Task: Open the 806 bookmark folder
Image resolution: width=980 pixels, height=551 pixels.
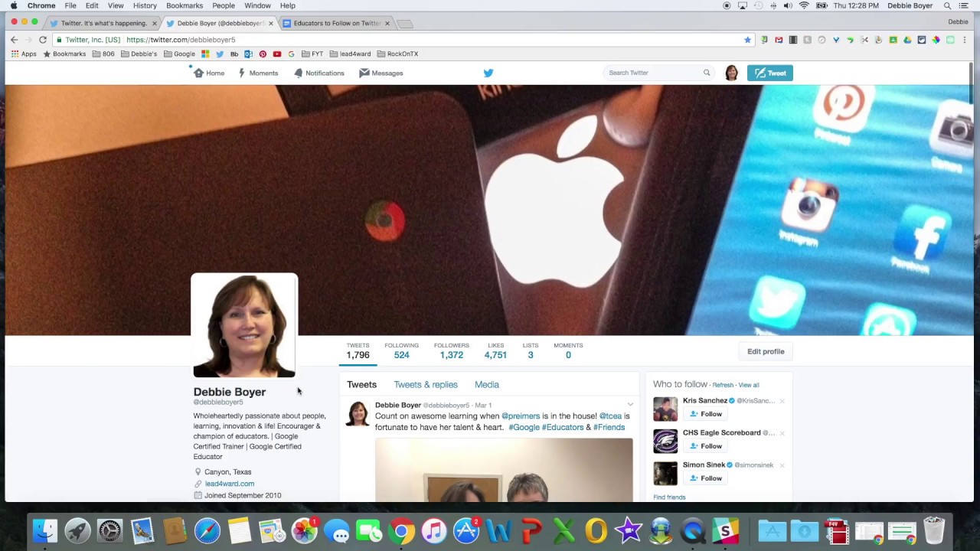Action: pos(103,54)
